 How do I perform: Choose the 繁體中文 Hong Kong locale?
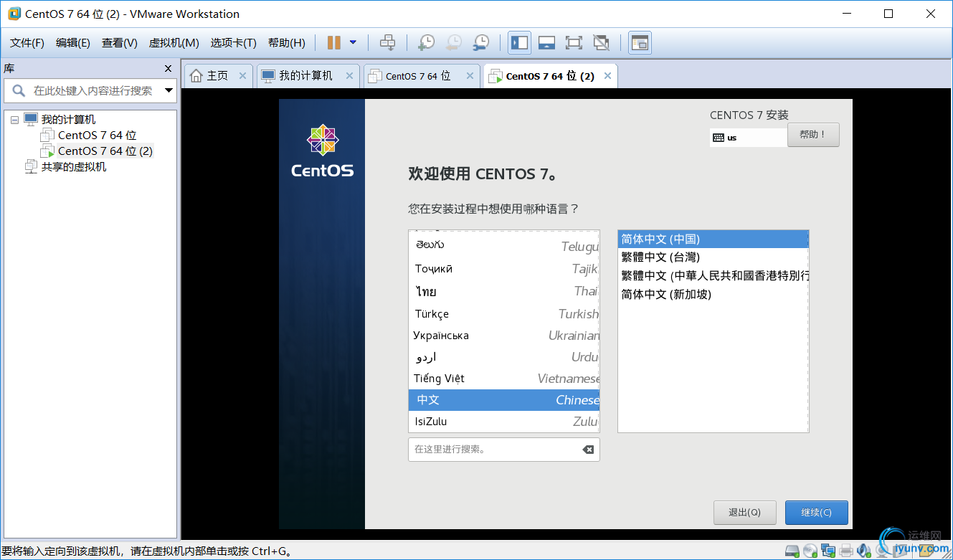[713, 276]
